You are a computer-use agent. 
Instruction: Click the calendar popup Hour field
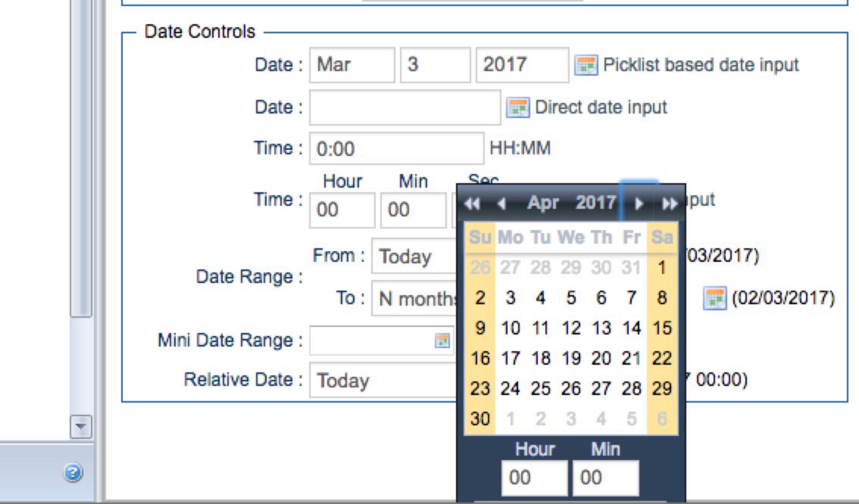pos(534,478)
